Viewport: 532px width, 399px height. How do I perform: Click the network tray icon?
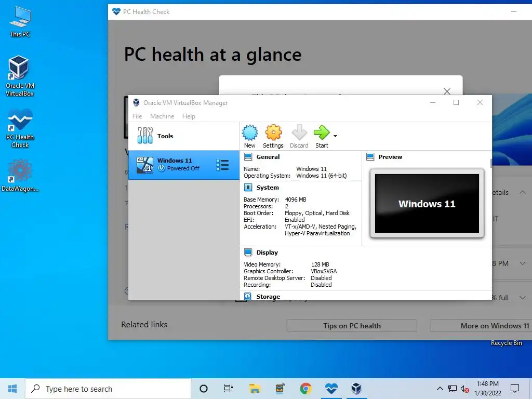(x=453, y=389)
